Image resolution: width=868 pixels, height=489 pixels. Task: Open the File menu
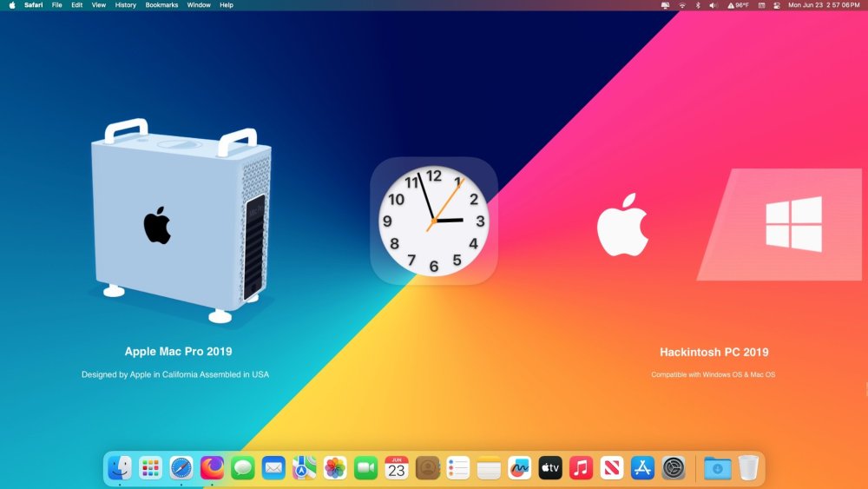click(x=56, y=5)
